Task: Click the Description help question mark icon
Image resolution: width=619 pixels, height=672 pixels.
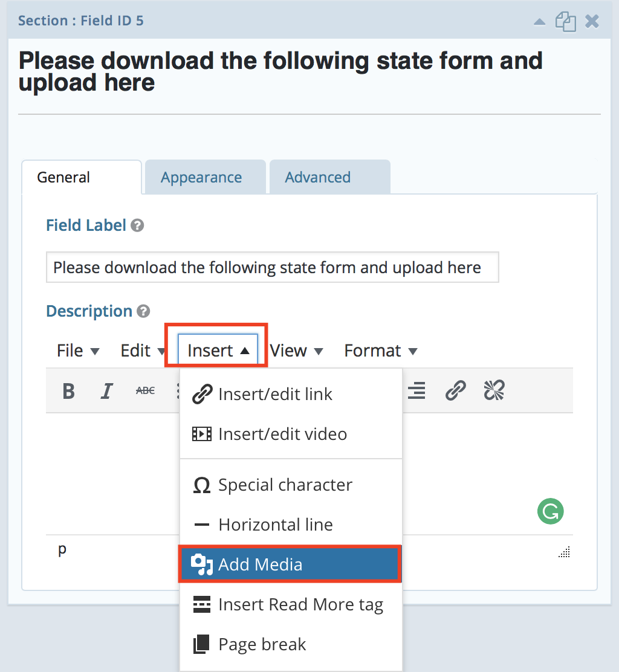Action: (x=143, y=312)
